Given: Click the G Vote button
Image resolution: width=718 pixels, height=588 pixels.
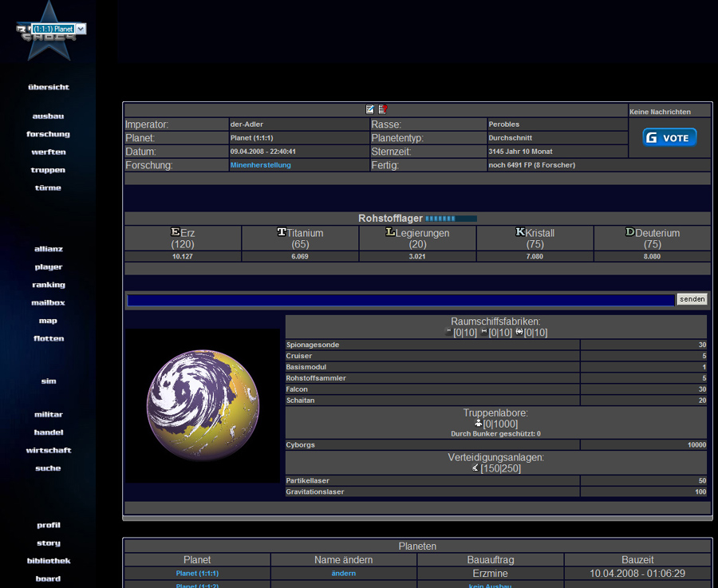Looking at the screenshot, I should pyautogui.click(x=669, y=137).
